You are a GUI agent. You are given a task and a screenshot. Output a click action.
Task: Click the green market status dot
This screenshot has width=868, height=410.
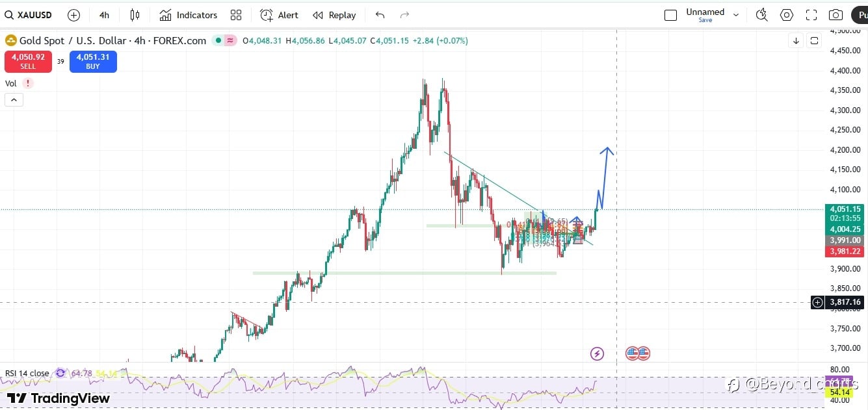pos(218,40)
